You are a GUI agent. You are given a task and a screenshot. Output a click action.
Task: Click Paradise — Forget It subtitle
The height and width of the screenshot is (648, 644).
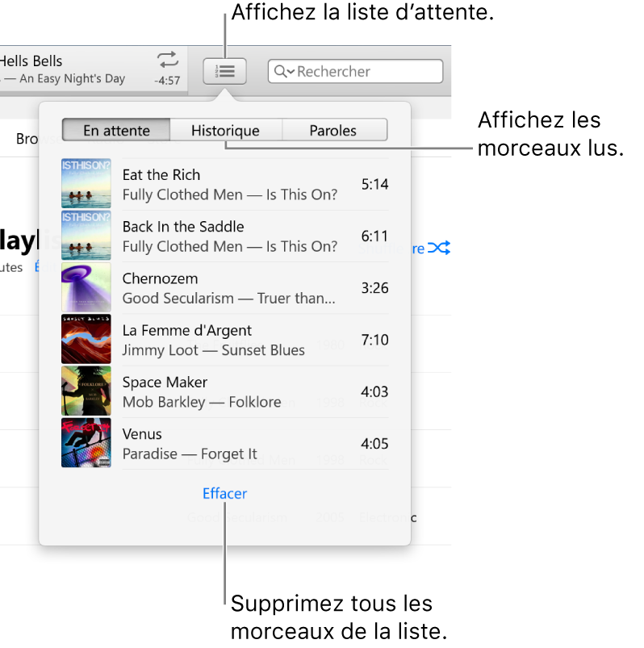tap(190, 454)
